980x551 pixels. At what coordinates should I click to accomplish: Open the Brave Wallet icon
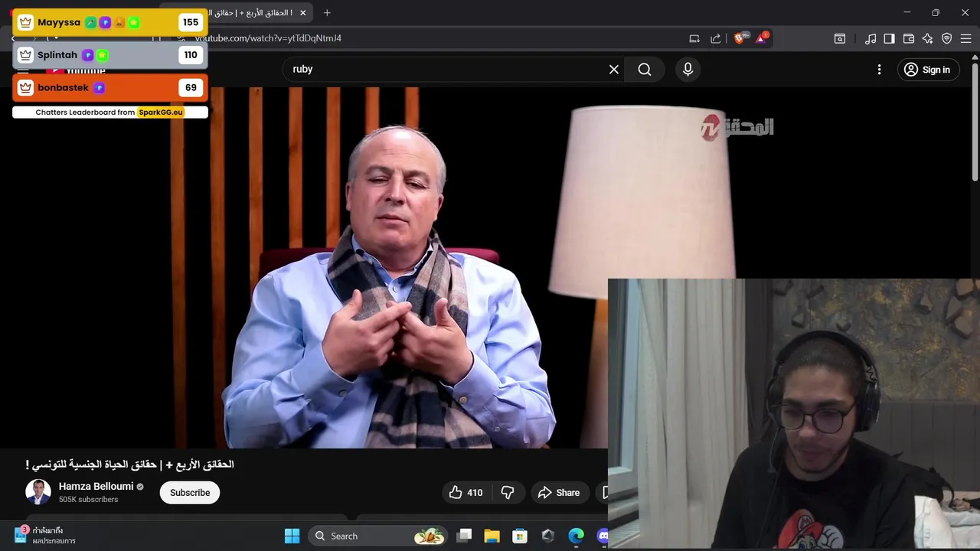tap(909, 38)
